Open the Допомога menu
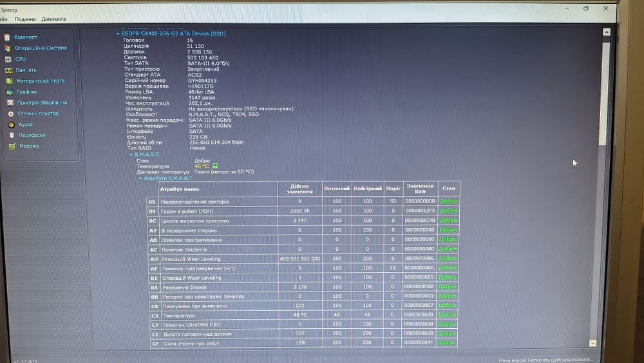644x363 pixels. (53, 19)
